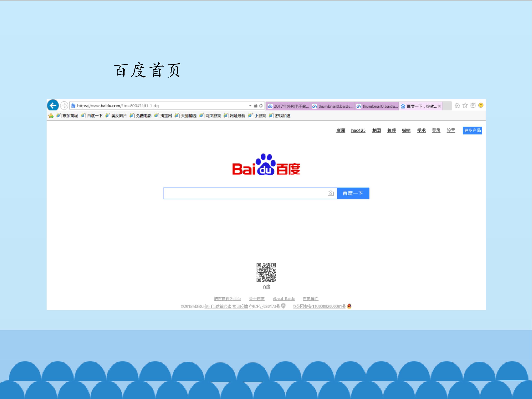Click the refresh icon in address bar

(x=261, y=106)
